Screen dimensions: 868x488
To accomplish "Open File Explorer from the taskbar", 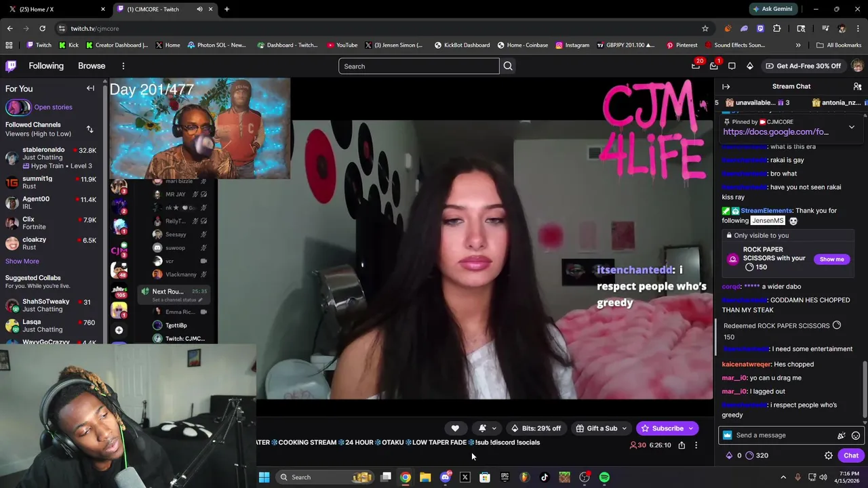I will pyautogui.click(x=425, y=477).
